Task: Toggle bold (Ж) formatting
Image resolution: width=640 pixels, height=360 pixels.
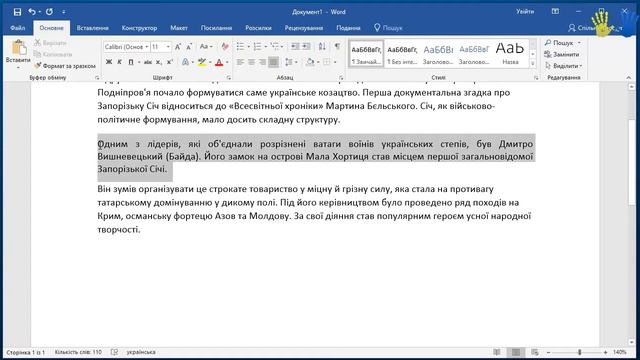Action: click(x=109, y=62)
